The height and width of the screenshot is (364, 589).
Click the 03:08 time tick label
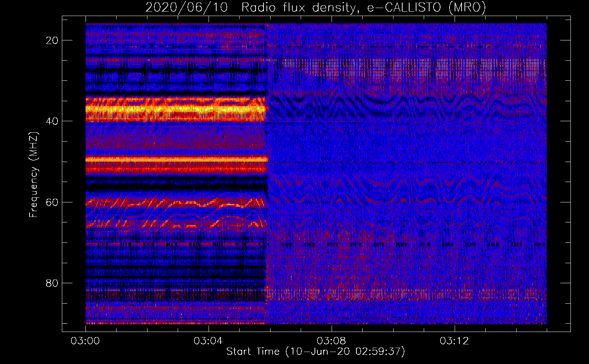(331, 341)
